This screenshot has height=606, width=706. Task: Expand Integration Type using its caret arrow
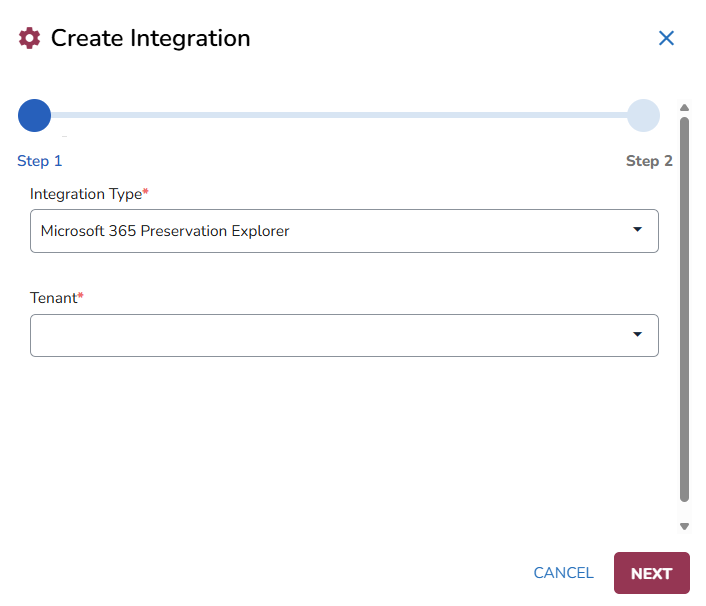tap(637, 230)
